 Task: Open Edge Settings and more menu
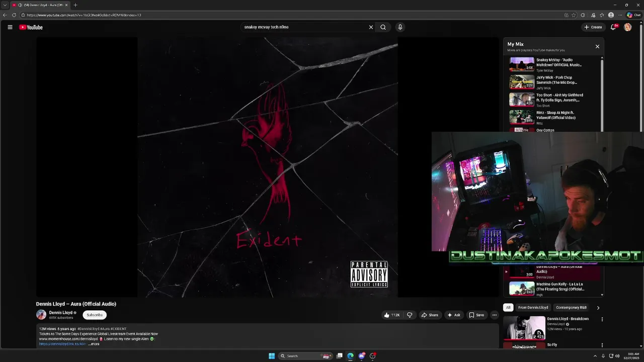(x=620, y=15)
